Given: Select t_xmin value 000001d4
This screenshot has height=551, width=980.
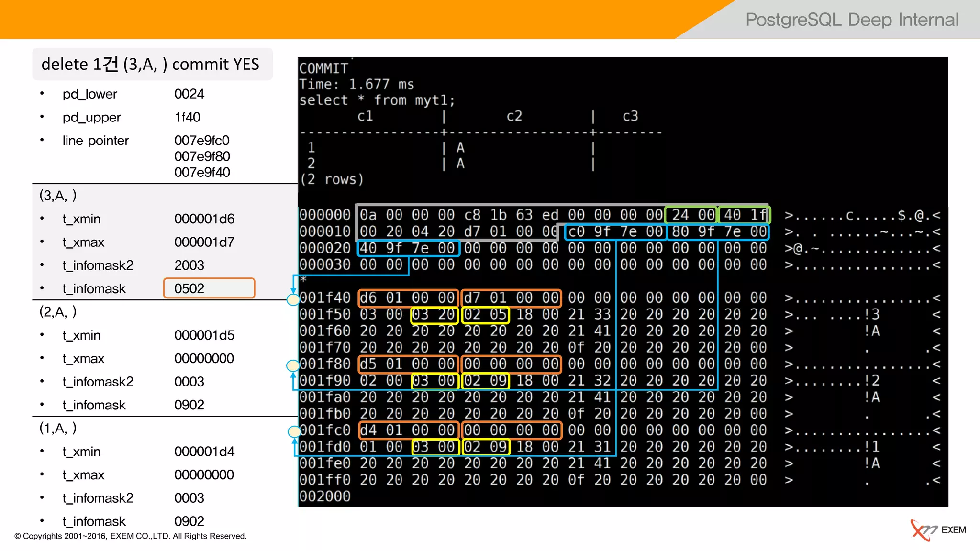Looking at the screenshot, I should (204, 452).
